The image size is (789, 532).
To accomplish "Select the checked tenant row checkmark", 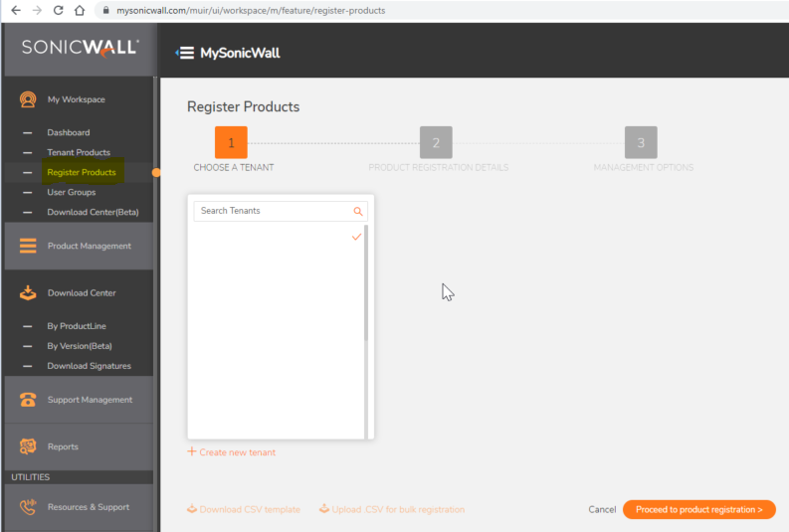I will click(356, 237).
